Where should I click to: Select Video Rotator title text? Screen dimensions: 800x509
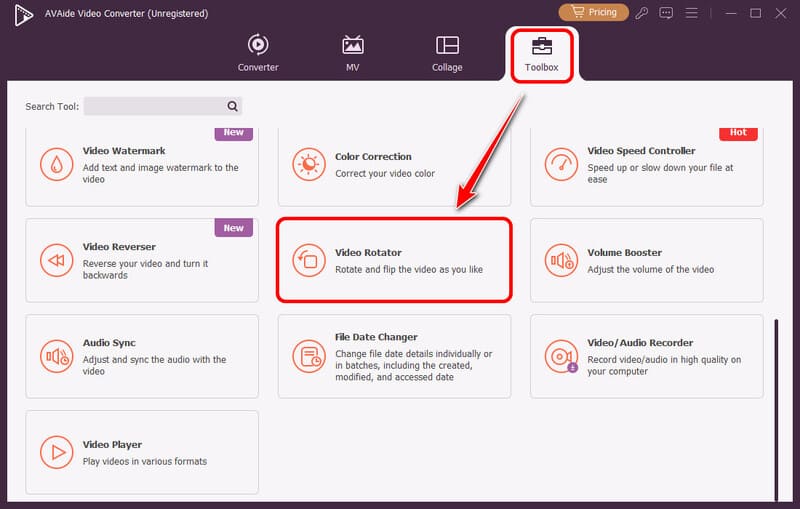[x=368, y=252]
